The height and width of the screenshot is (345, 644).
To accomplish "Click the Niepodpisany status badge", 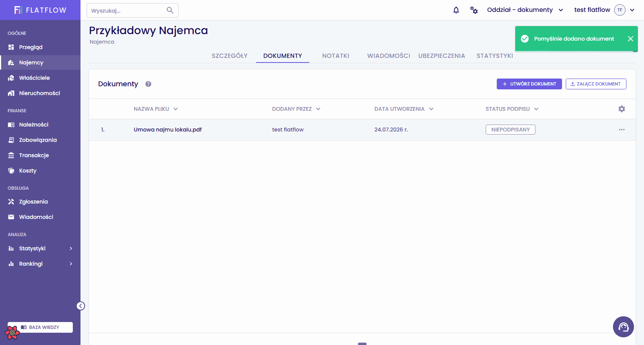I will 511,130.
